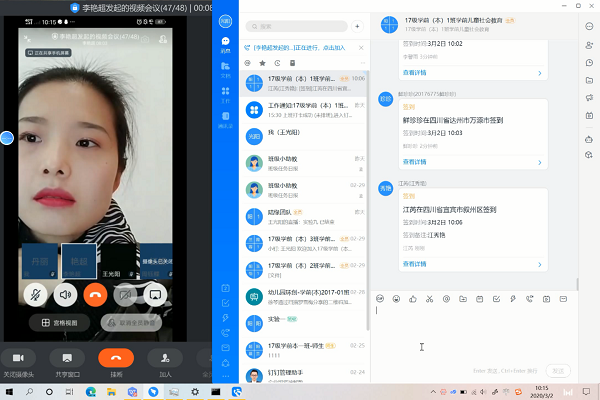Click 共享窗口 share window button
The height and width of the screenshot is (400, 600).
point(67,364)
